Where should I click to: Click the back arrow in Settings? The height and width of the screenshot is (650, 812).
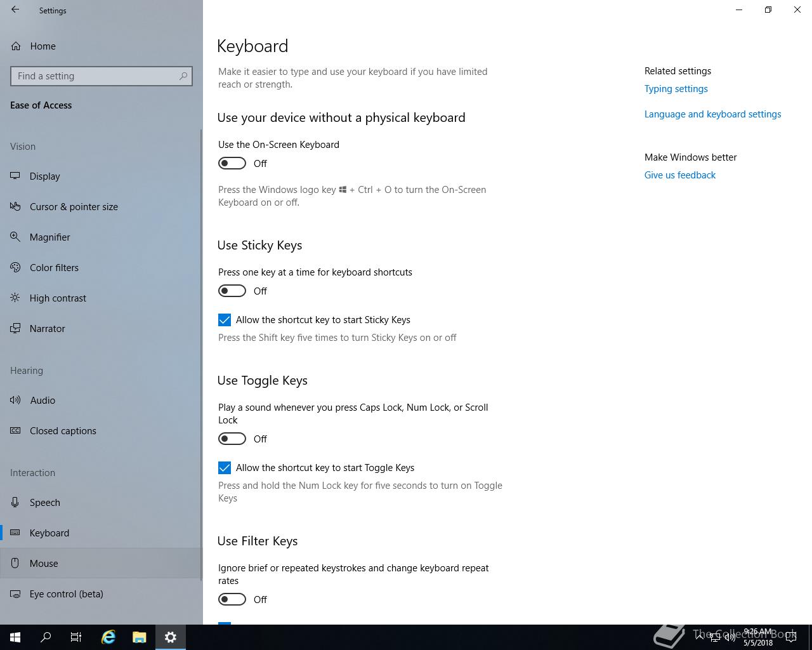coord(15,10)
